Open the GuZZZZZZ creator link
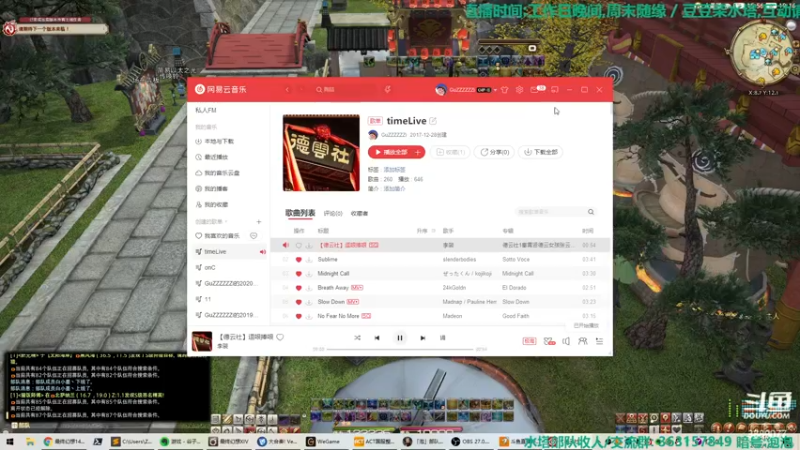This screenshot has height=450, width=800. [393, 135]
